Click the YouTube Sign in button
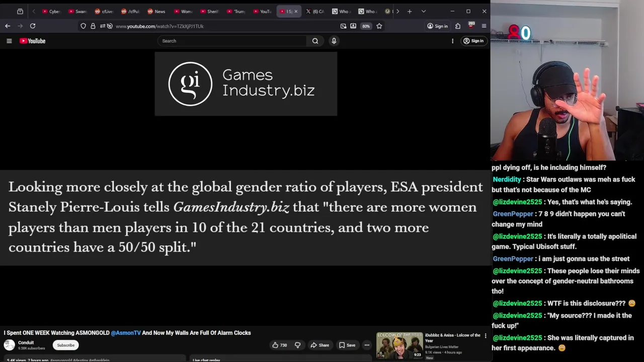 (x=473, y=41)
